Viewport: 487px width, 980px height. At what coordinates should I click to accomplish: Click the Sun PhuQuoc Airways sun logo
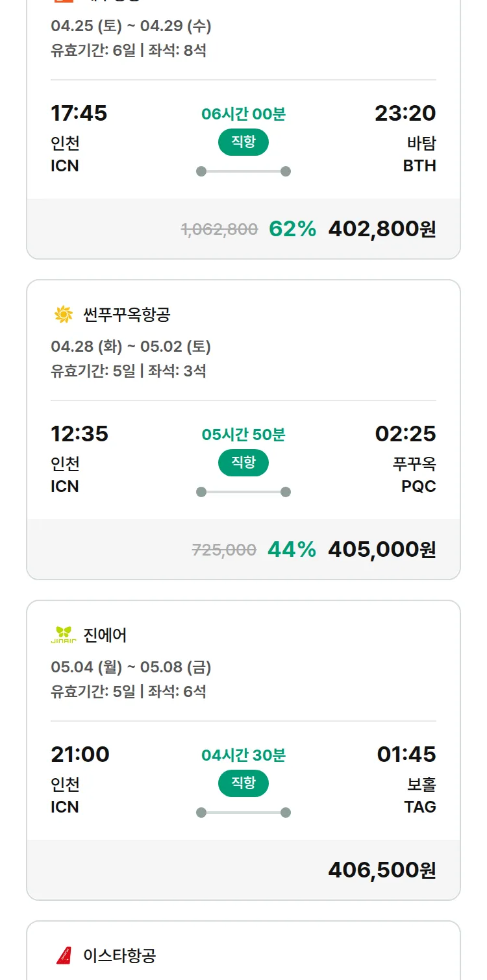pyautogui.click(x=64, y=315)
